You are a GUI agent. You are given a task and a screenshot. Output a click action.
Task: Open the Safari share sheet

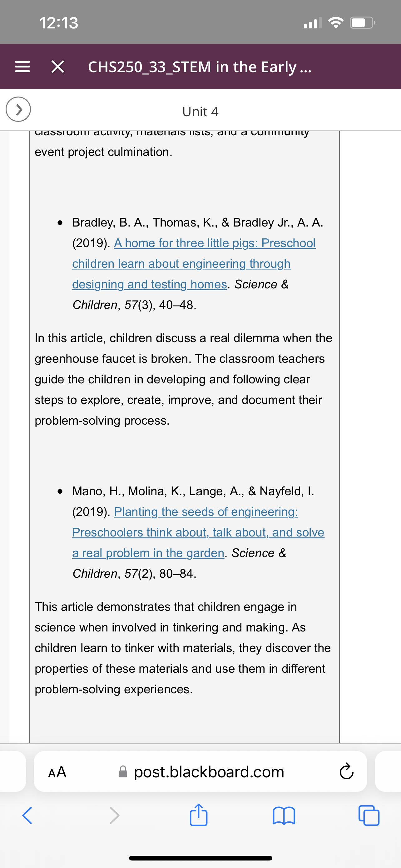pos(199,815)
